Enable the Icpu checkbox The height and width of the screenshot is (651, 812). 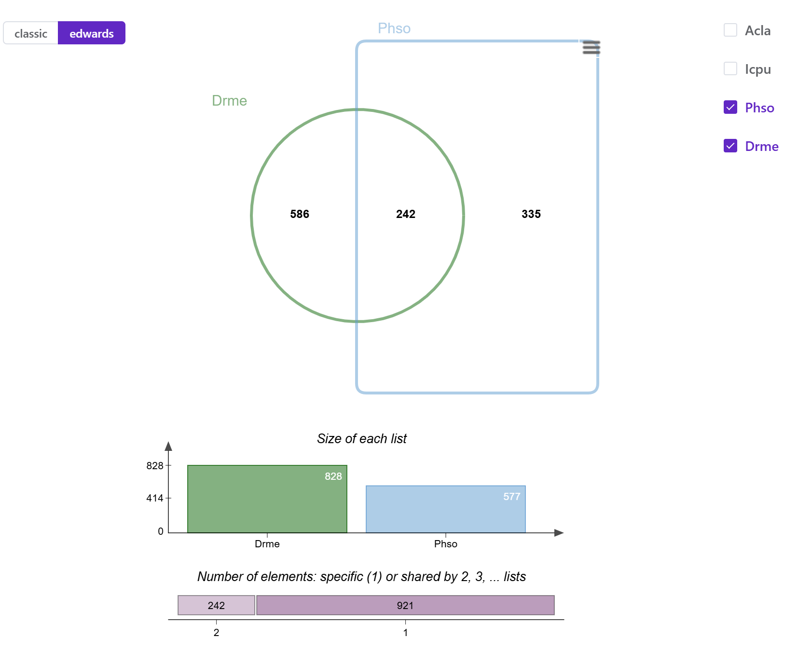(730, 68)
